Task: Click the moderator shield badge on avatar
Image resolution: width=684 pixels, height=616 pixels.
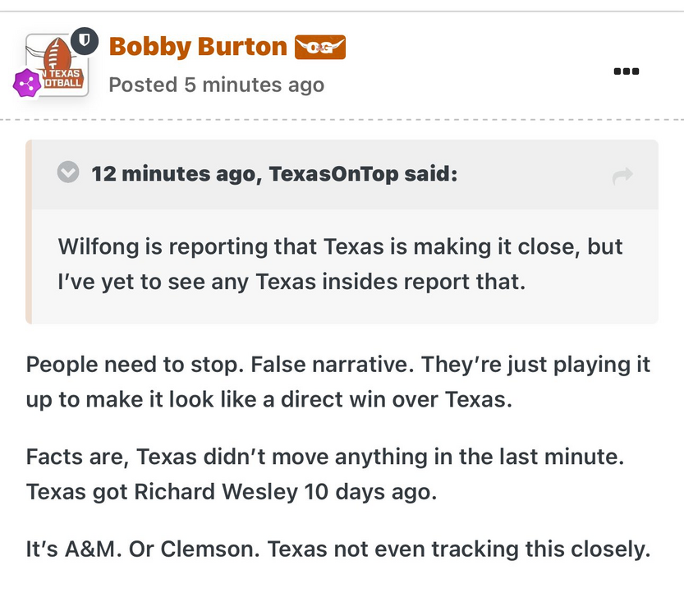Action: click(x=83, y=39)
